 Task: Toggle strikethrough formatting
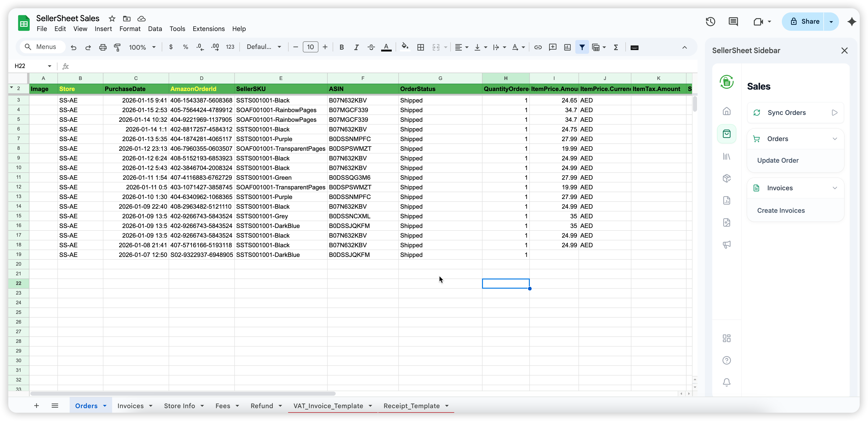coord(371,47)
